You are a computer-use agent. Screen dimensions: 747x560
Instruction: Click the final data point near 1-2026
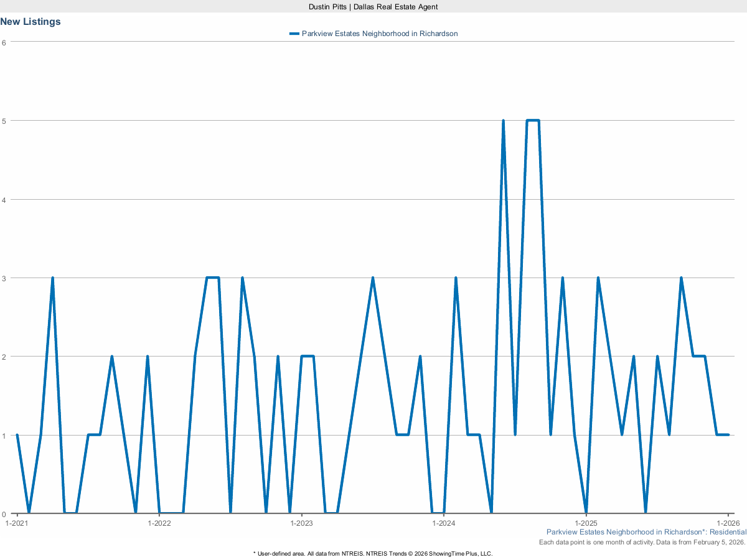point(728,436)
